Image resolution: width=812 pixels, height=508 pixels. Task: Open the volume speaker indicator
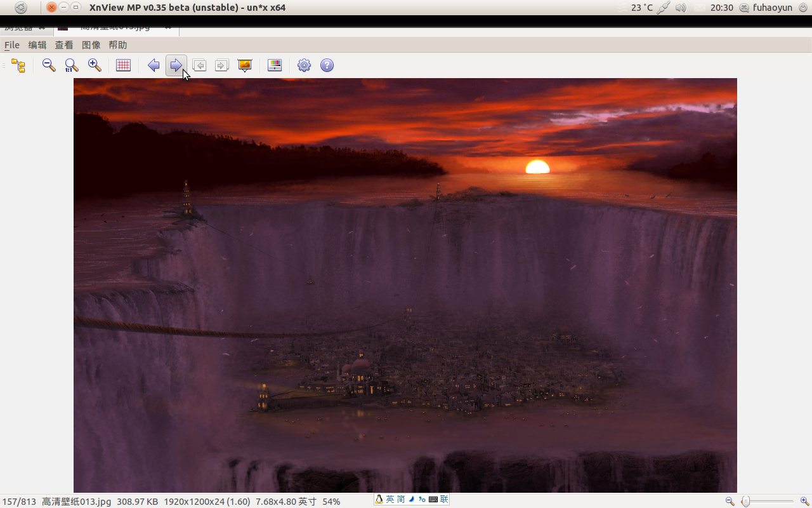681,8
